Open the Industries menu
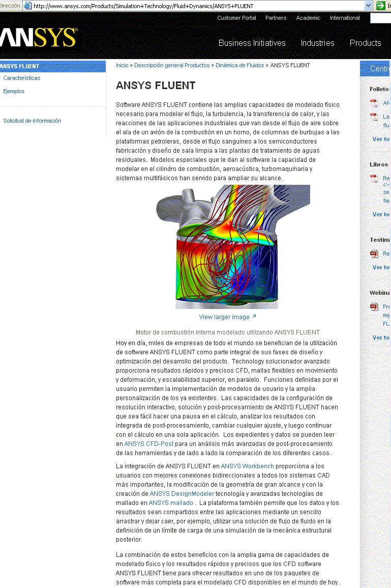Screen dimensions: 391x588 click(318, 43)
